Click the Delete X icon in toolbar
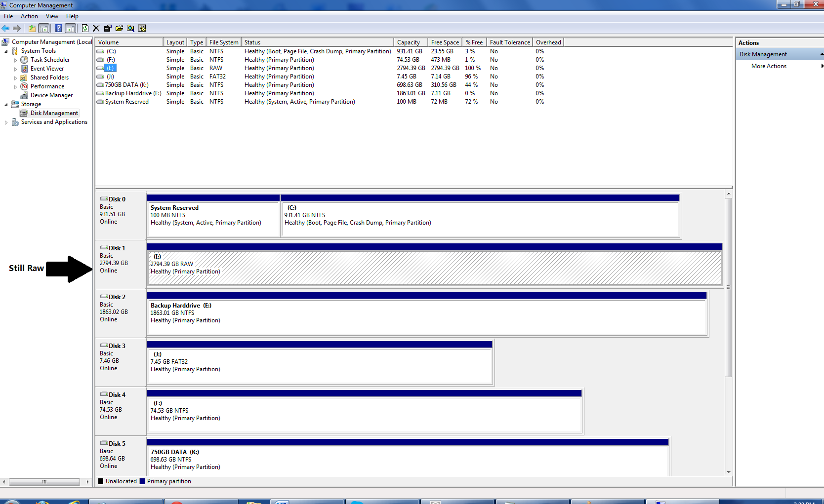 tap(96, 28)
